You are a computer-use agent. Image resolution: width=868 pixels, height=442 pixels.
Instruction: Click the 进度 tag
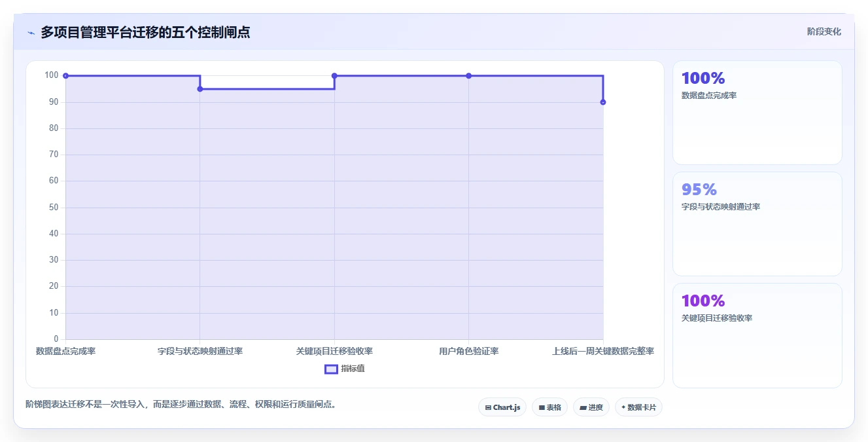click(591, 407)
